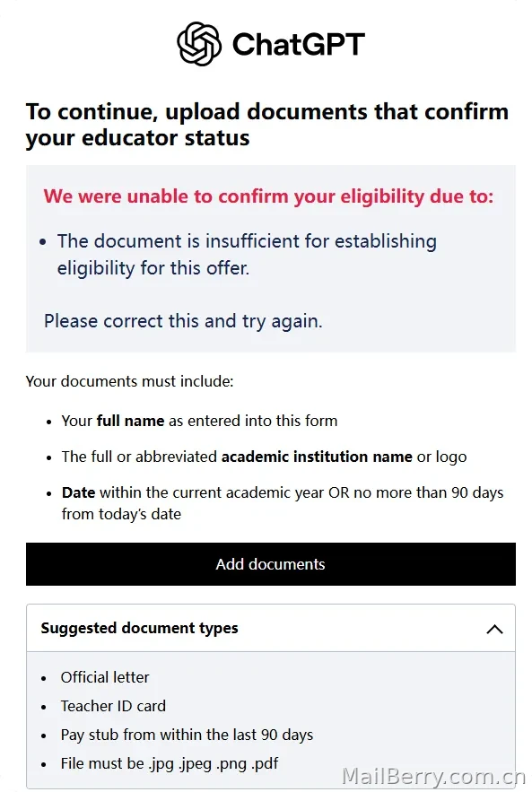Click the Official letter list item
532x792 pixels.
coord(105,677)
